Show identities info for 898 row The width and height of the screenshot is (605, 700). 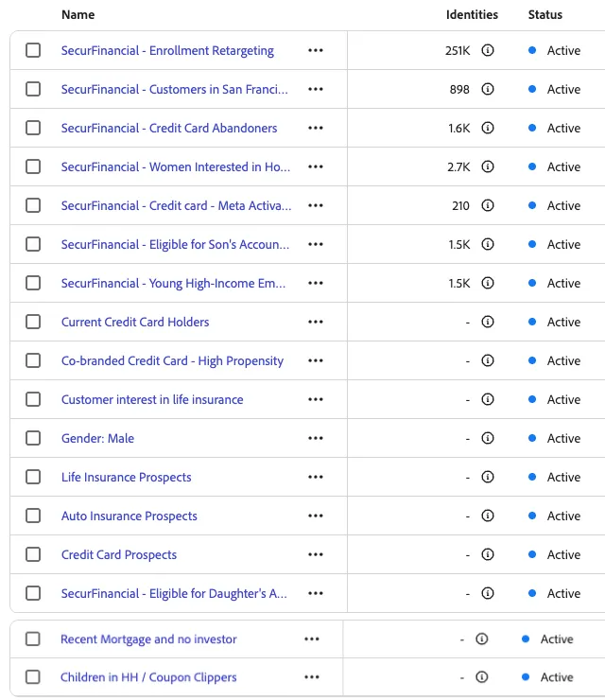488,89
